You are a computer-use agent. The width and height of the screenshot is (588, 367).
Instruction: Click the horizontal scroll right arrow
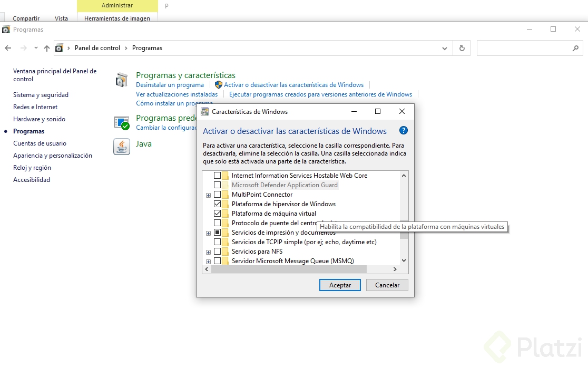[395, 269]
